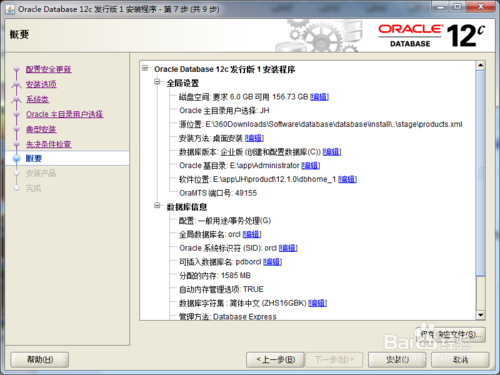Viewport: 500px width, 375px height.
Task: Click 编辑 link next to 数据库版本
Action: pyautogui.click(x=332, y=152)
